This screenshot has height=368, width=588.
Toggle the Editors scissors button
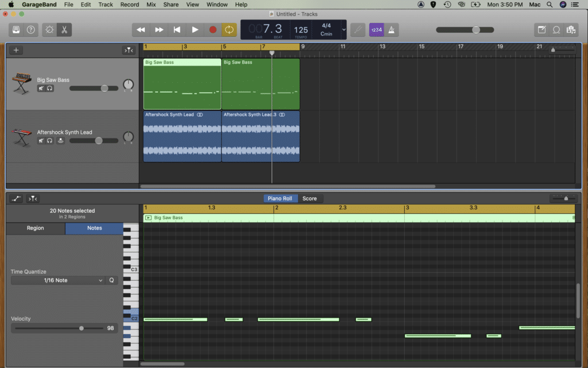pyautogui.click(x=64, y=30)
